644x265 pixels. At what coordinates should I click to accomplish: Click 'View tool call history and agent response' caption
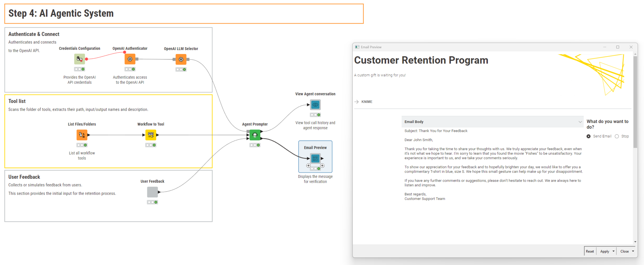point(315,125)
